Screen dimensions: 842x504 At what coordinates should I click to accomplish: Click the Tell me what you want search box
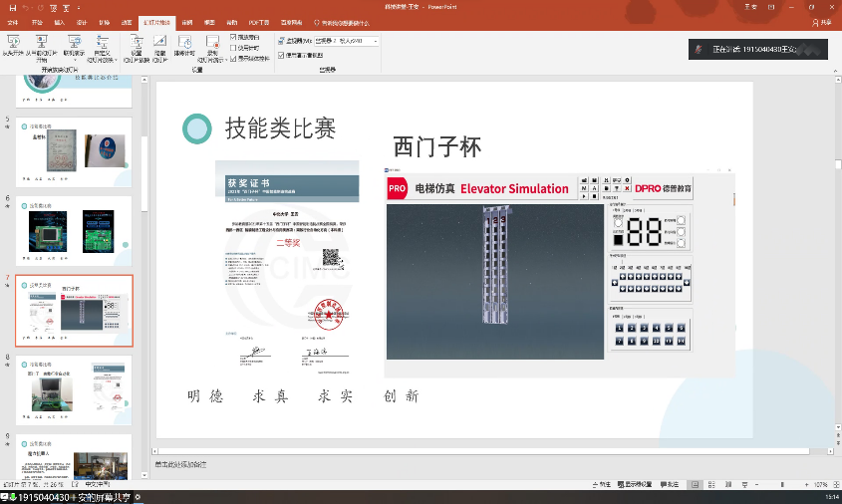[x=342, y=23]
